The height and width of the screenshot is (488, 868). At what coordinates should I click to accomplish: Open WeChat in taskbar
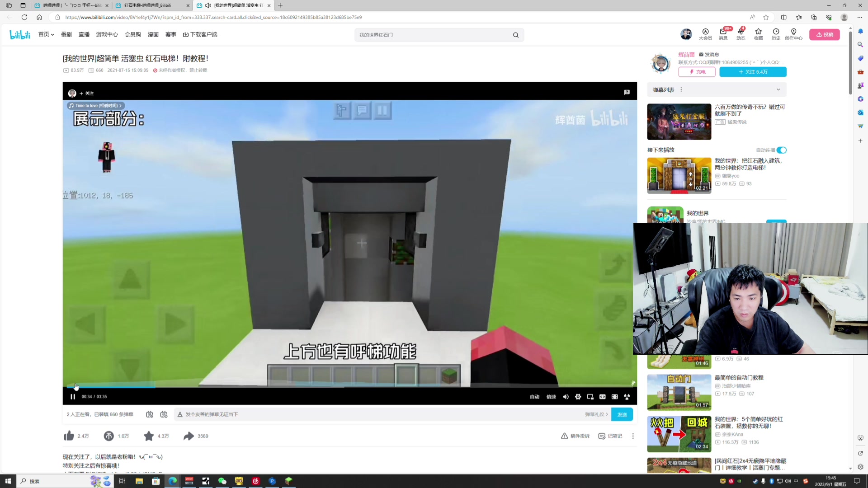point(222,481)
